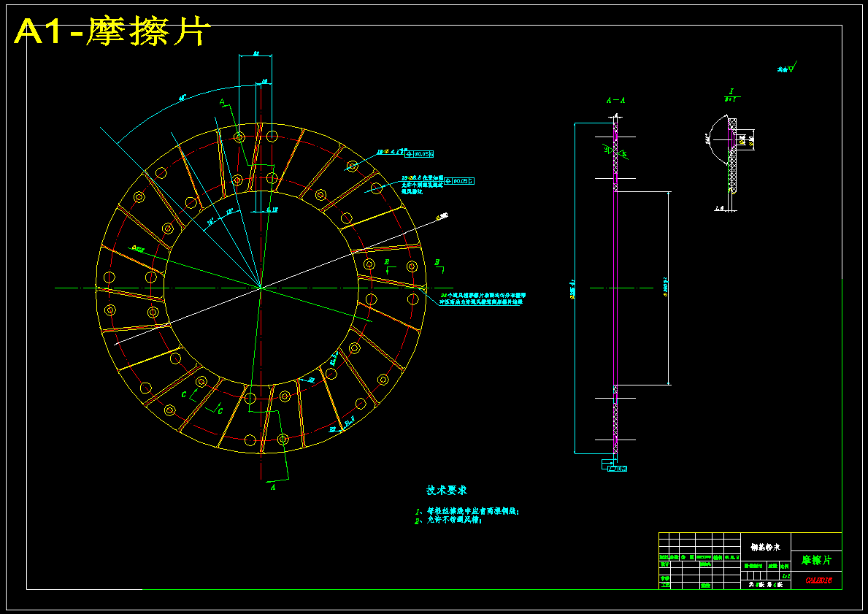This screenshot has width=868, height=614.
Task: Select technical requirement note number 2
Action: click(449, 521)
